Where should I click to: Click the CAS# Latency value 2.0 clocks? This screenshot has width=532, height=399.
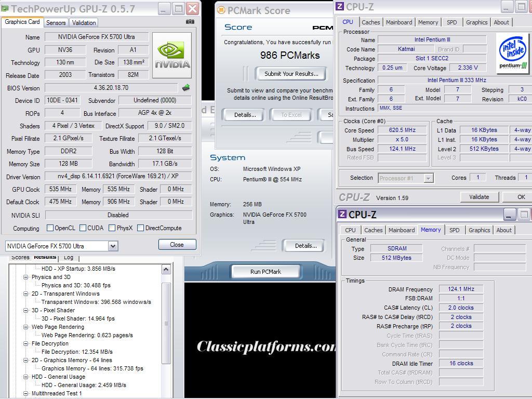pyautogui.click(x=461, y=308)
